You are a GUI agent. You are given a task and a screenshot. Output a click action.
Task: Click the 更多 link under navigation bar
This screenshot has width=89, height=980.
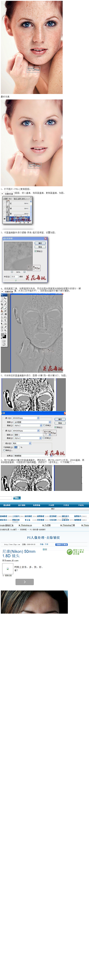53,509
